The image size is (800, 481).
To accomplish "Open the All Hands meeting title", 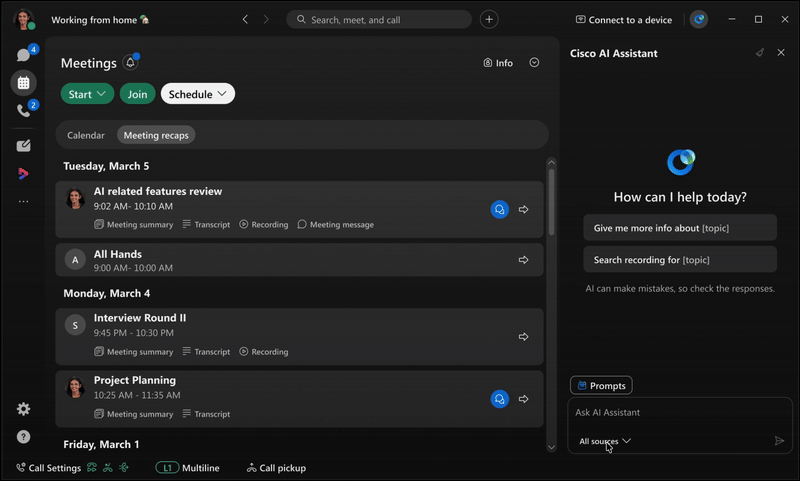I will point(118,254).
